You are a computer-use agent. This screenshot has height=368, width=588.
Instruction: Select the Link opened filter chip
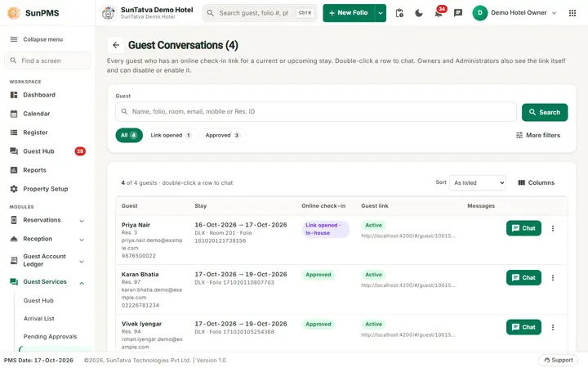[171, 135]
